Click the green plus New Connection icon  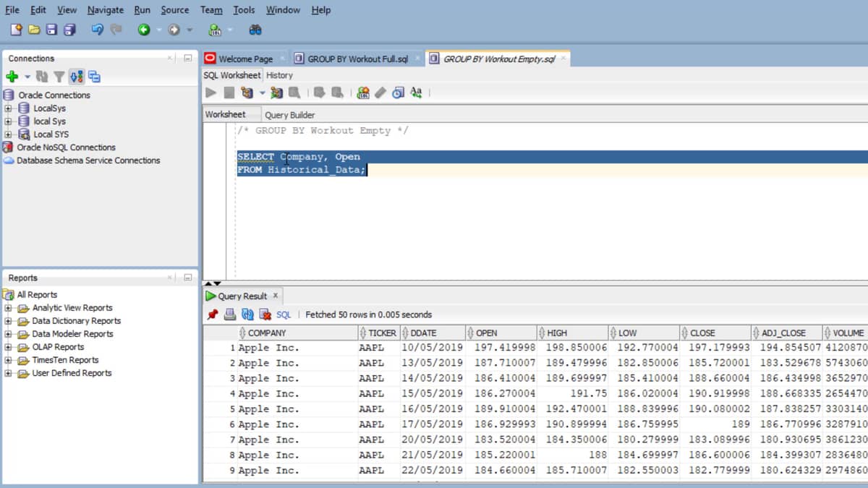click(12, 77)
